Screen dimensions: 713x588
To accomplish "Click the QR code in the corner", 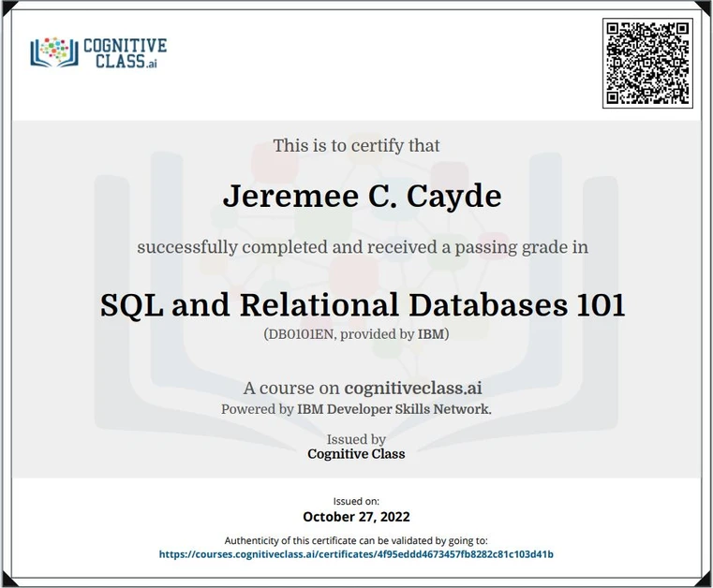I will click(648, 62).
